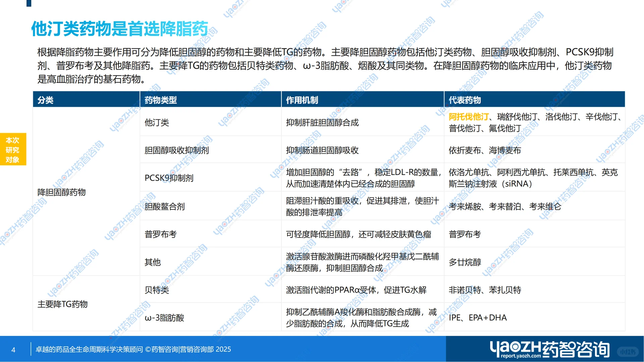
Task: Select the 胆酸螯合剂 cell
Action: coord(210,206)
